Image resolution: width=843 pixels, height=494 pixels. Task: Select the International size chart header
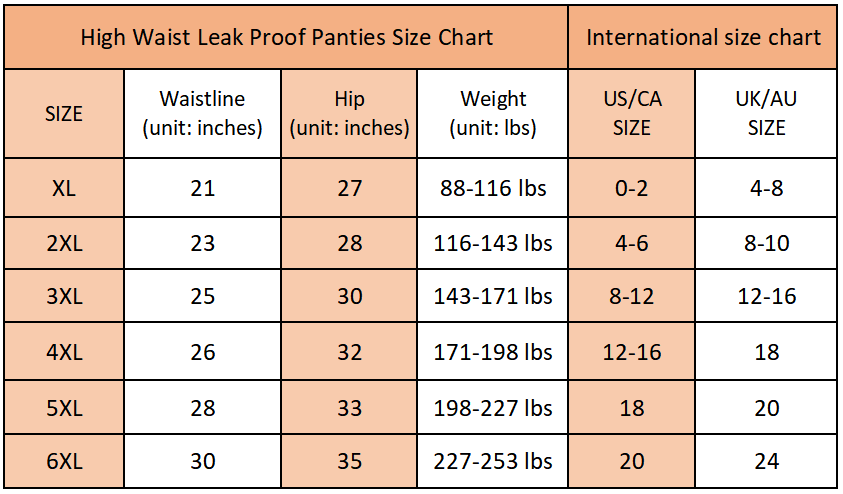[703, 37]
